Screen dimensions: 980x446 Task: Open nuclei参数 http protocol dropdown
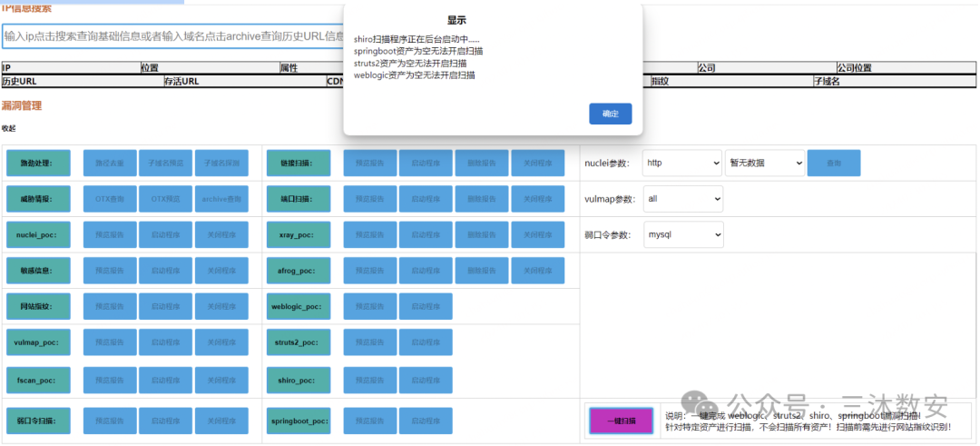pyautogui.click(x=682, y=163)
